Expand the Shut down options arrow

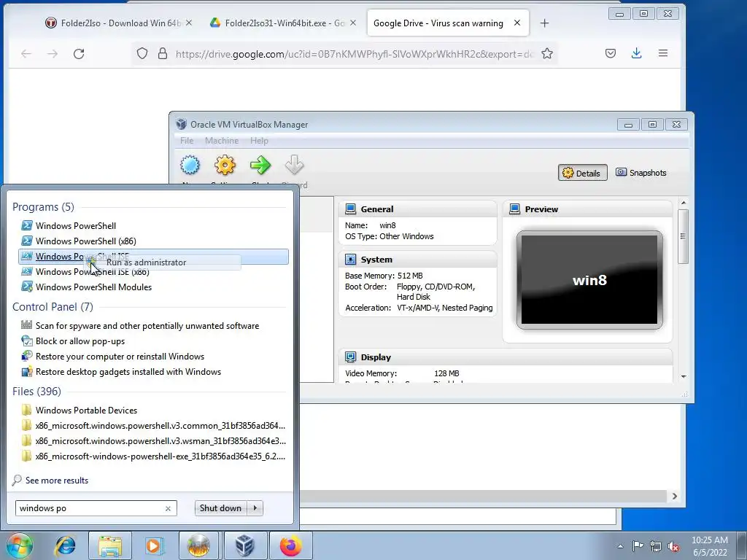click(255, 508)
